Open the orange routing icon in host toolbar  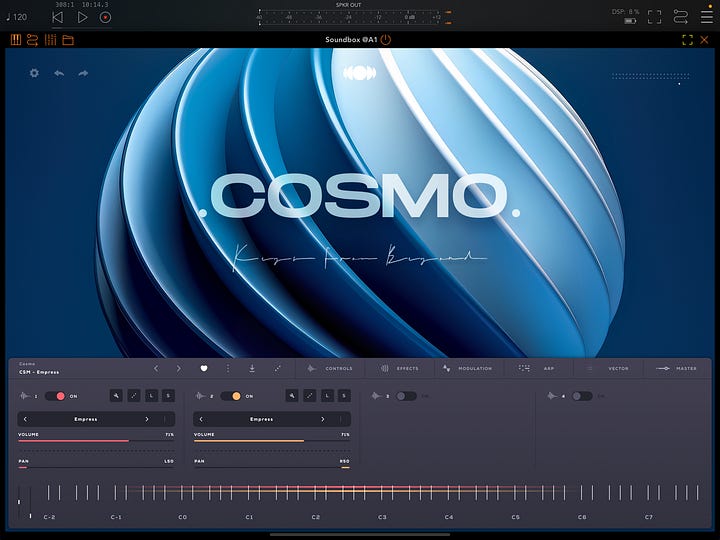tap(33, 40)
